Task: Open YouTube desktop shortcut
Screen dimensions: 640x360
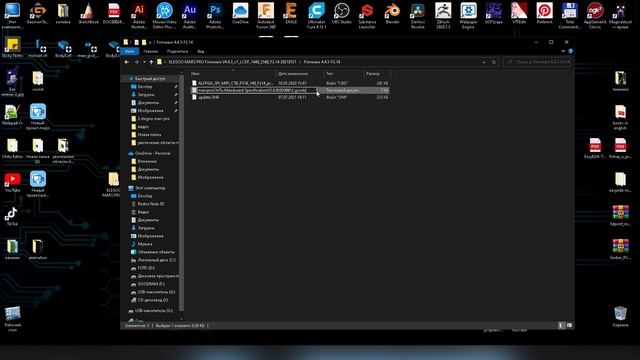Action: click(12, 182)
